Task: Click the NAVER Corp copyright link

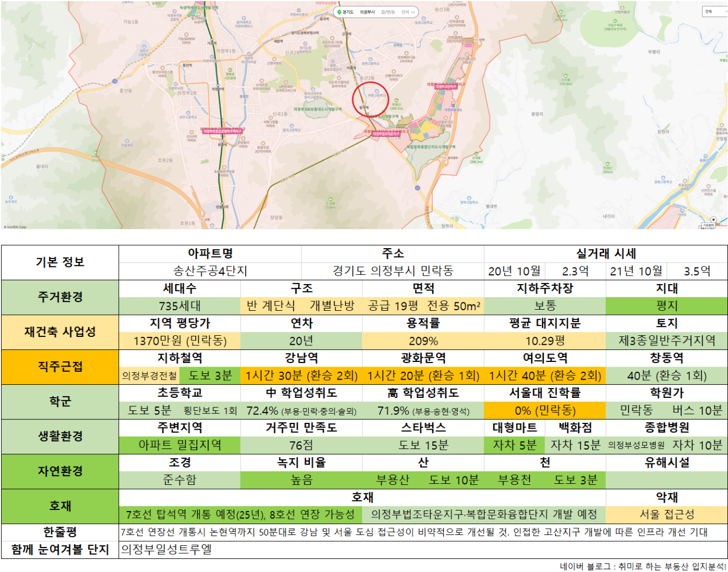Action: pos(15,227)
